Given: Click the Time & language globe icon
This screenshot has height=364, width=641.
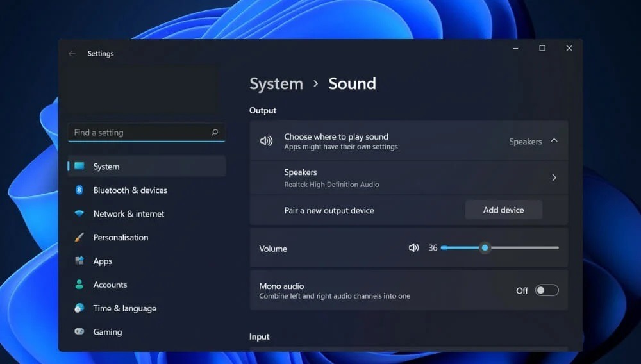Looking at the screenshot, I should point(79,308).
